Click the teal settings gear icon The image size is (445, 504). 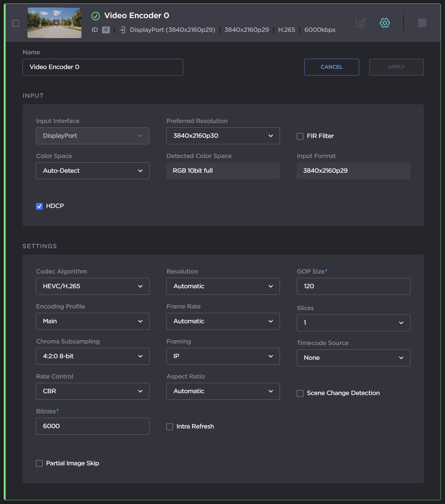coord(384,23)
